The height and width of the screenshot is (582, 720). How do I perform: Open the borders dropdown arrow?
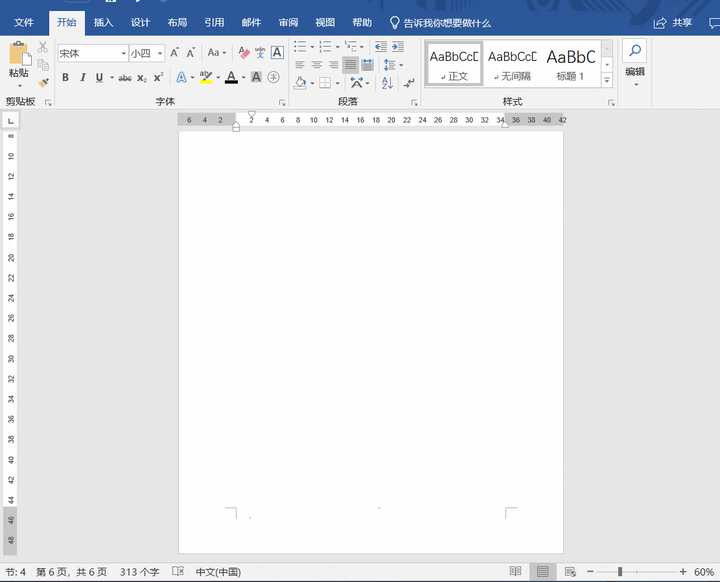point(338,83)
